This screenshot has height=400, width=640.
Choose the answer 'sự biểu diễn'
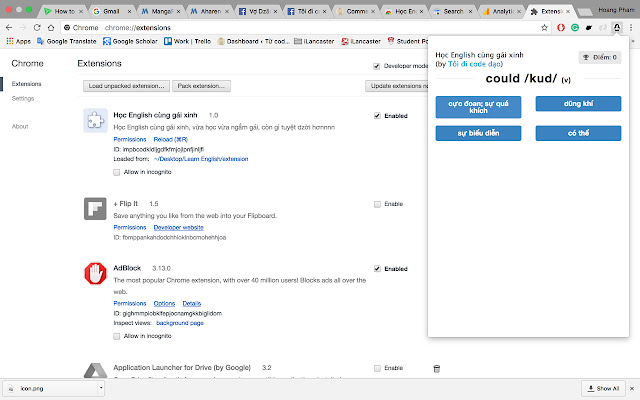[478, 133]
